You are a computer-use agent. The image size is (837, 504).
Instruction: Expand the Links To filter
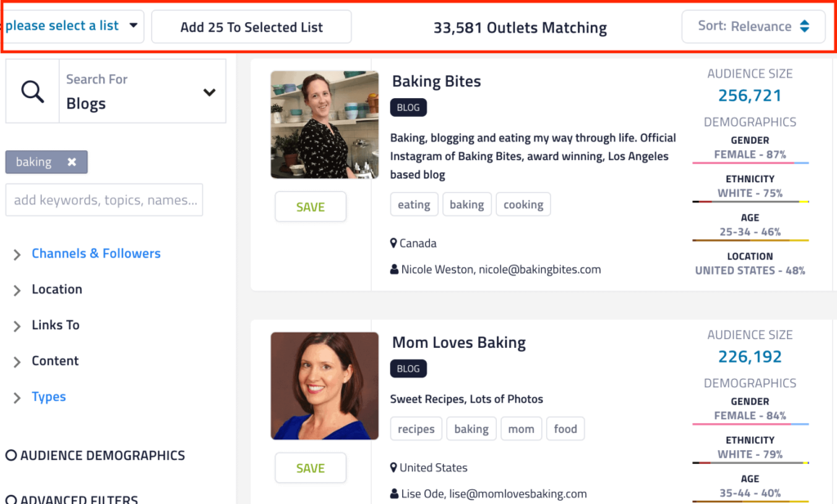(x=17, y=326)
